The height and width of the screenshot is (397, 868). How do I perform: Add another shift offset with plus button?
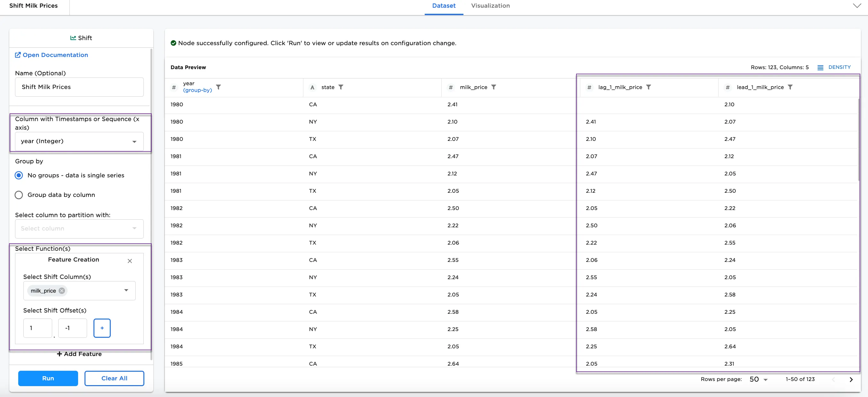pyautogui.click(x=102, y=328)
